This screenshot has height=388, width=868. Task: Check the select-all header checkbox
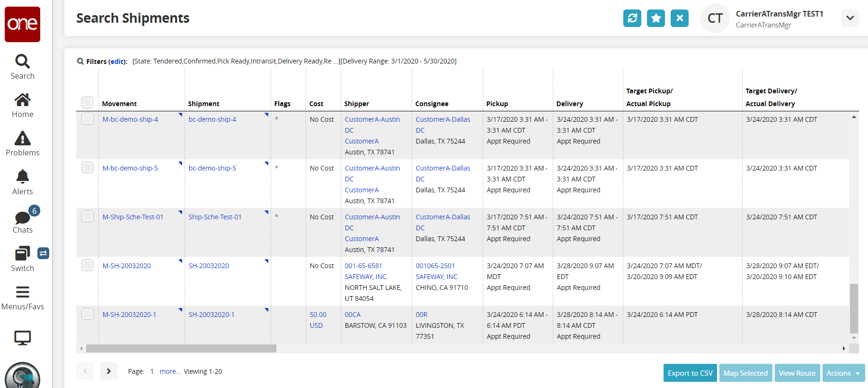pos(87,103)
